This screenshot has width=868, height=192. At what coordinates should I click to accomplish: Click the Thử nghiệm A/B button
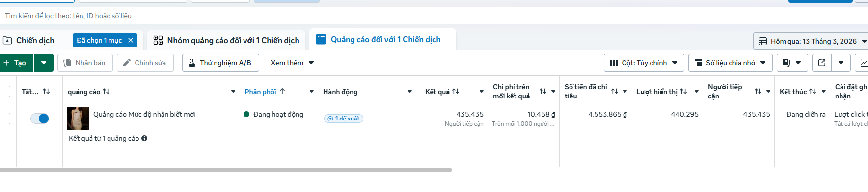click(220, 63)
